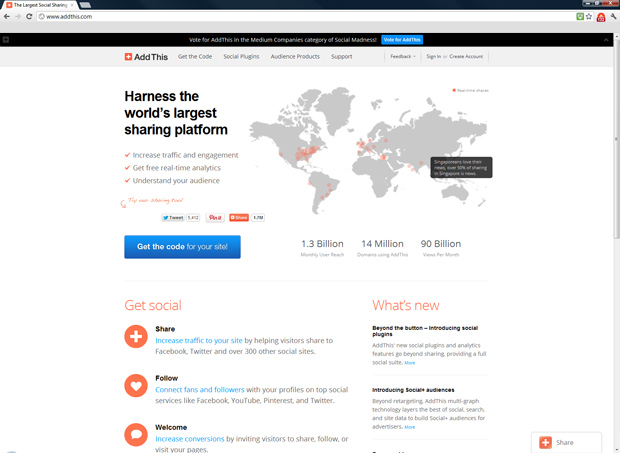
Task: Click the Create Account link
Action: click(466, 57)
